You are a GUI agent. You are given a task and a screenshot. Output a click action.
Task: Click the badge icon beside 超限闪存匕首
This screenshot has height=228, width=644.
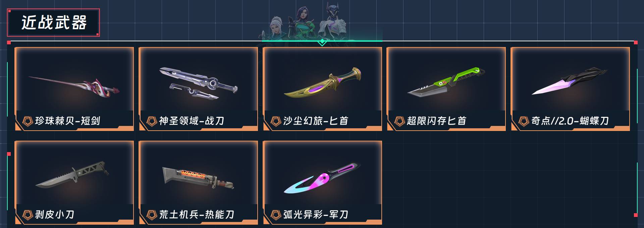399,121
